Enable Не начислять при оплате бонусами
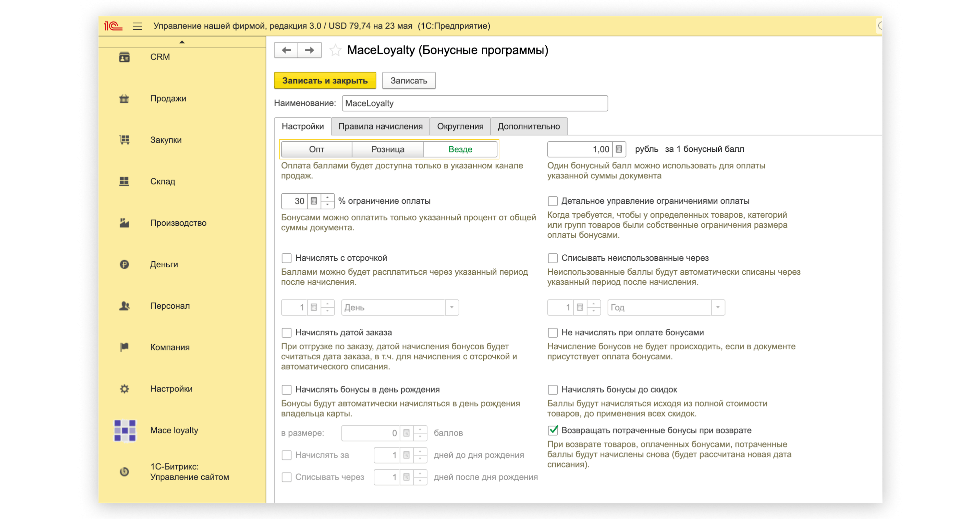The height and width of the screenshot is (519, 980). click(x=553, y=333)
